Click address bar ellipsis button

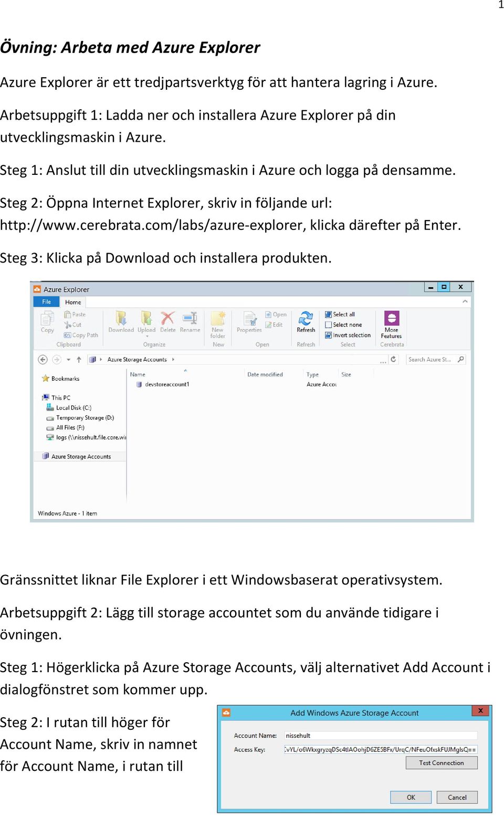coord(383,361)
